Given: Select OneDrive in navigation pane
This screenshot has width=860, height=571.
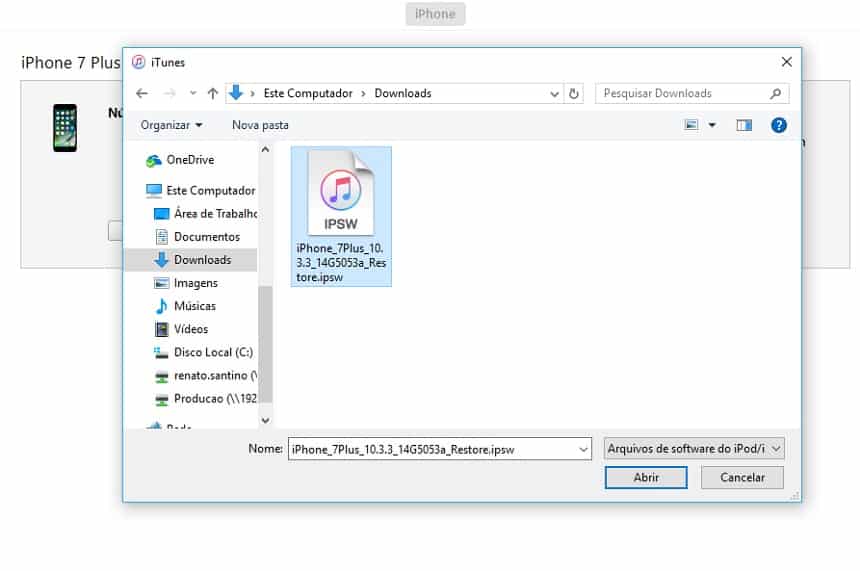Looking at the screenshot, I should tap(190, 160).
